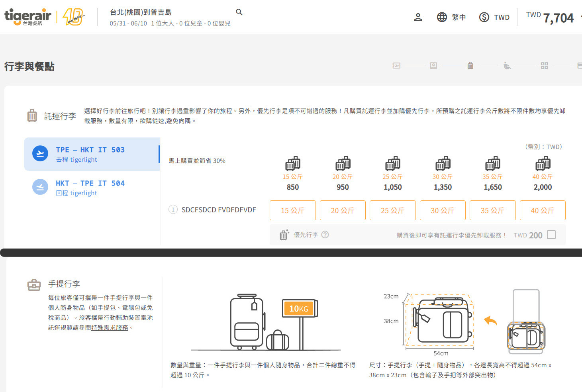The height and width of the screenshot is (392, 582).
Task: Choose 40 公斤 baggage button
Action: point(543,210)
